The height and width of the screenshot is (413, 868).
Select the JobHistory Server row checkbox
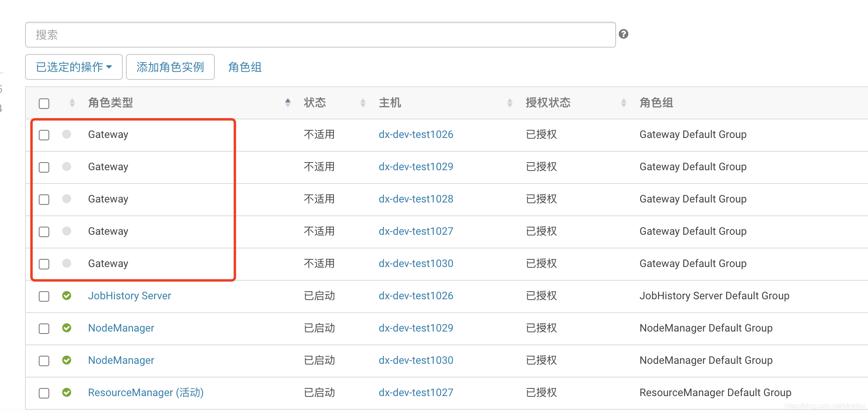tap(44, 296)
